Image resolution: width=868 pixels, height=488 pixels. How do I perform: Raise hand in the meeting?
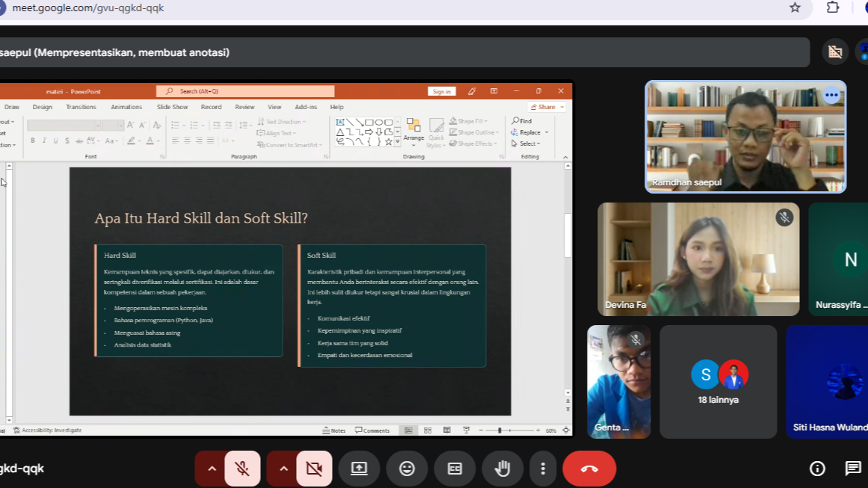point(502,469)
